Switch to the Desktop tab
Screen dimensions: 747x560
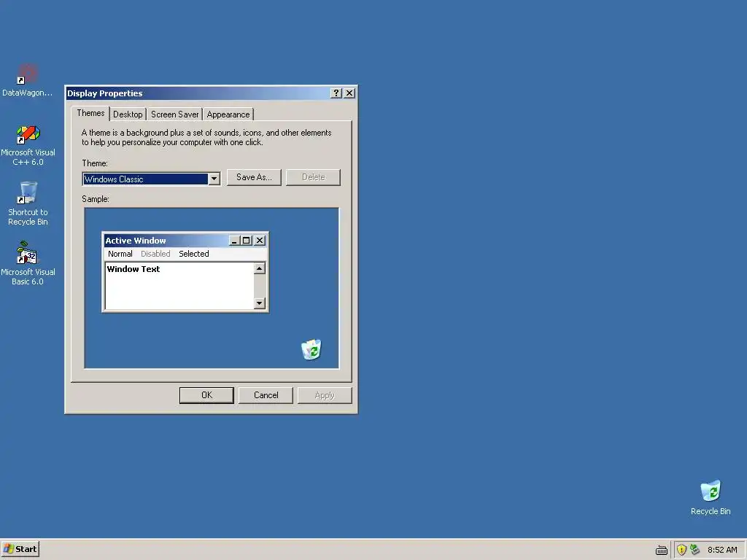click(x=128, y=114)
